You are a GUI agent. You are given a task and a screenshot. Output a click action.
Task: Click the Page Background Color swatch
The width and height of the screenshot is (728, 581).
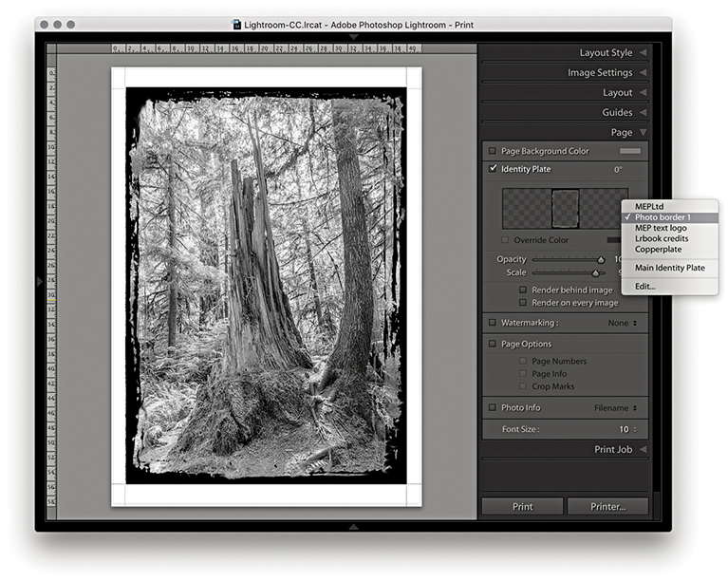629,151
